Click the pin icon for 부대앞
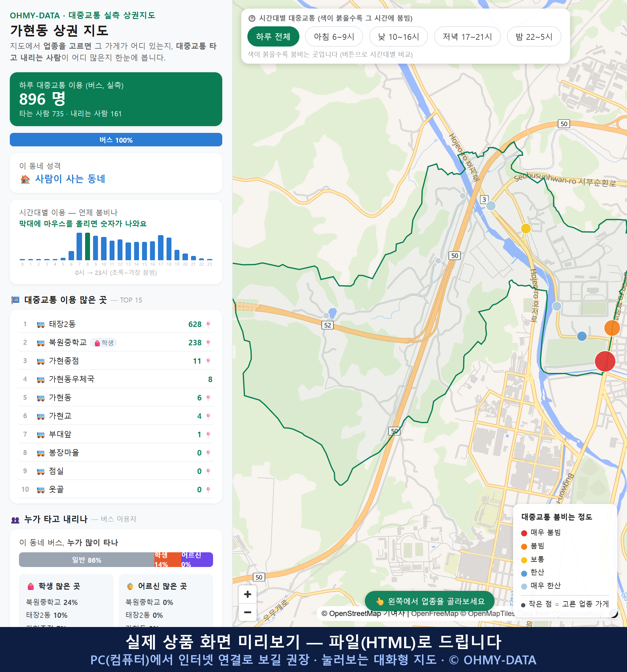The height and width of the screenshot is (672, 627). pos(208,434)
